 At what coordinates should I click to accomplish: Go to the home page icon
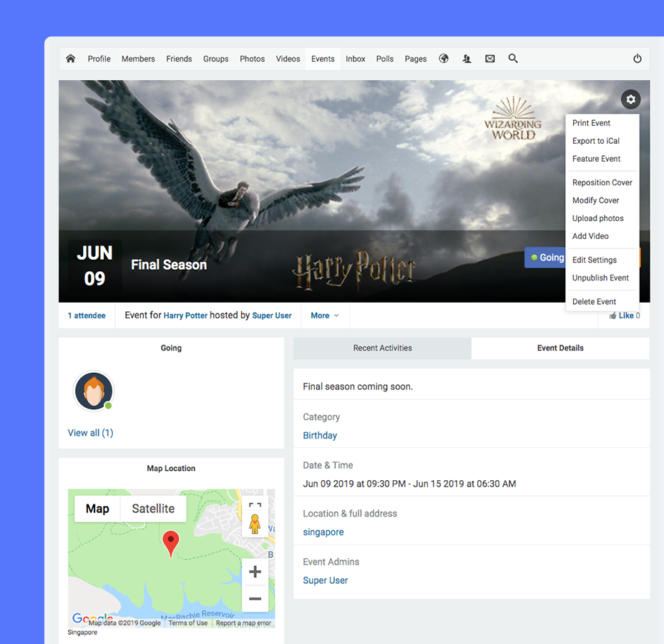point(71,59)
